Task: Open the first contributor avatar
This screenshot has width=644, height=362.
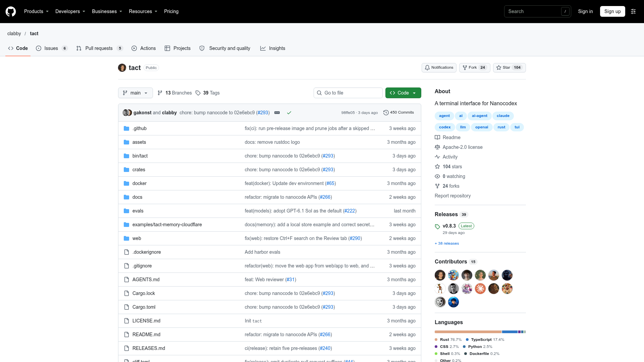Action: [x=440, y=275]
